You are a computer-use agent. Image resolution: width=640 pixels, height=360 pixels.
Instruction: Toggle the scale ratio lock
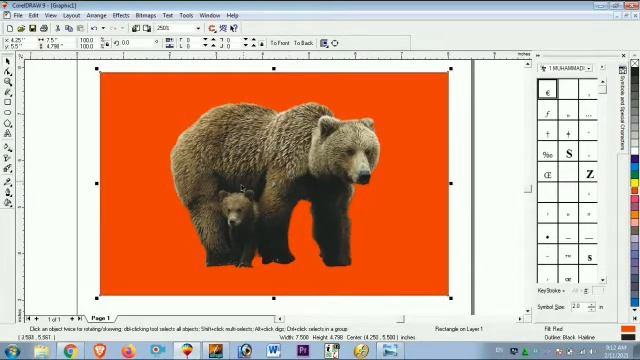[x=107, y=44]
